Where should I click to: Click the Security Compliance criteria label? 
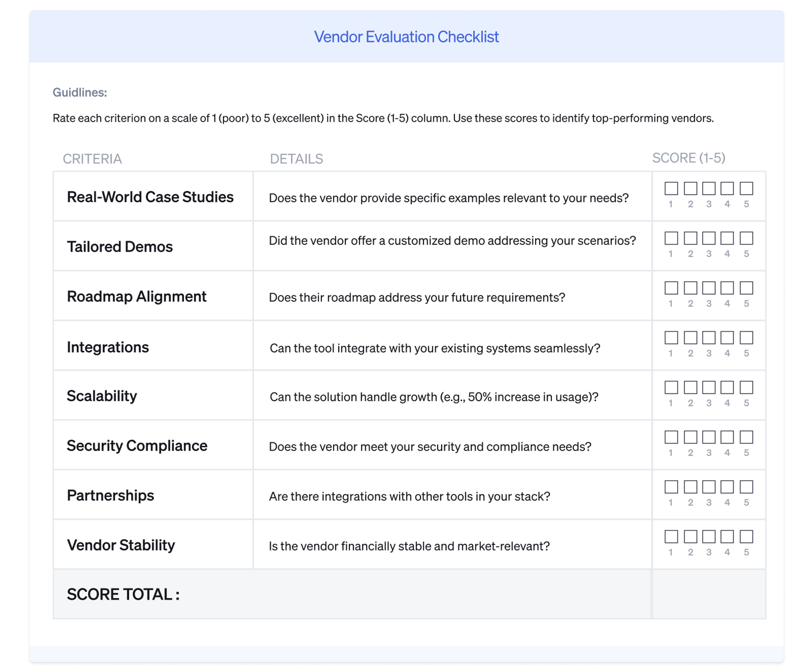coord(137,446)
